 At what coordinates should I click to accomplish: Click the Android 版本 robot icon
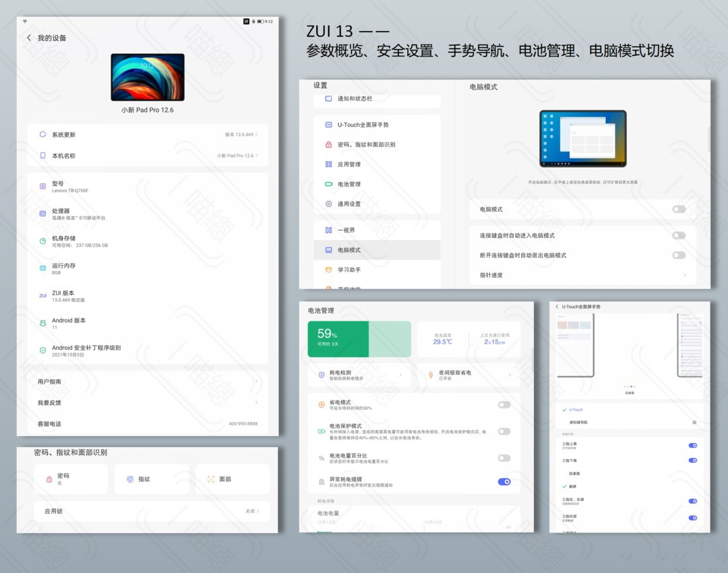click(x=42, y=323)
